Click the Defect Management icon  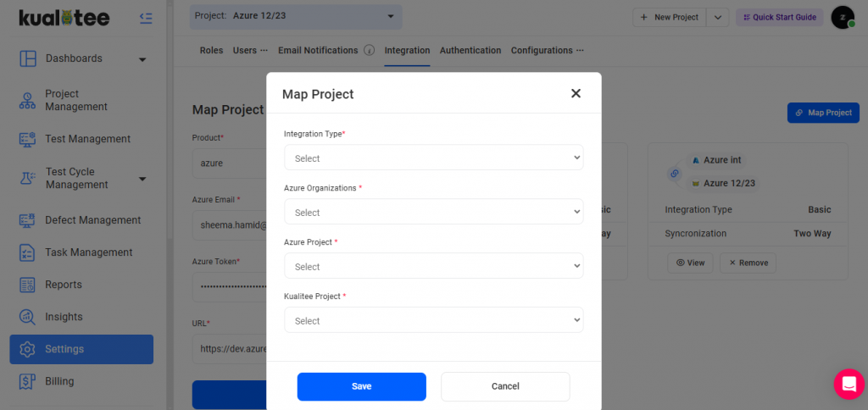(28, 220)
